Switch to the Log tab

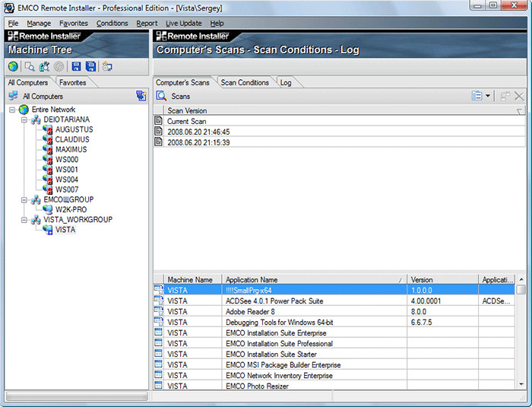[x=286, y=82]
